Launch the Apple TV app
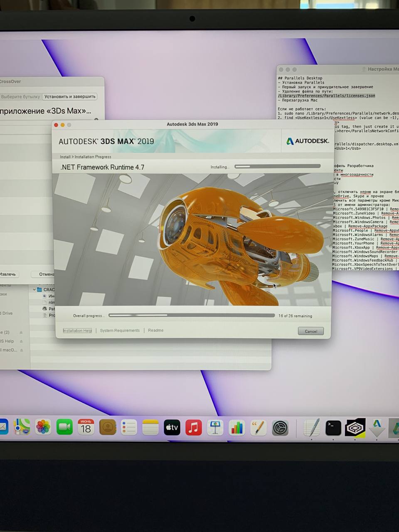This screenshot has width=399, height=532. pos(172,427)
